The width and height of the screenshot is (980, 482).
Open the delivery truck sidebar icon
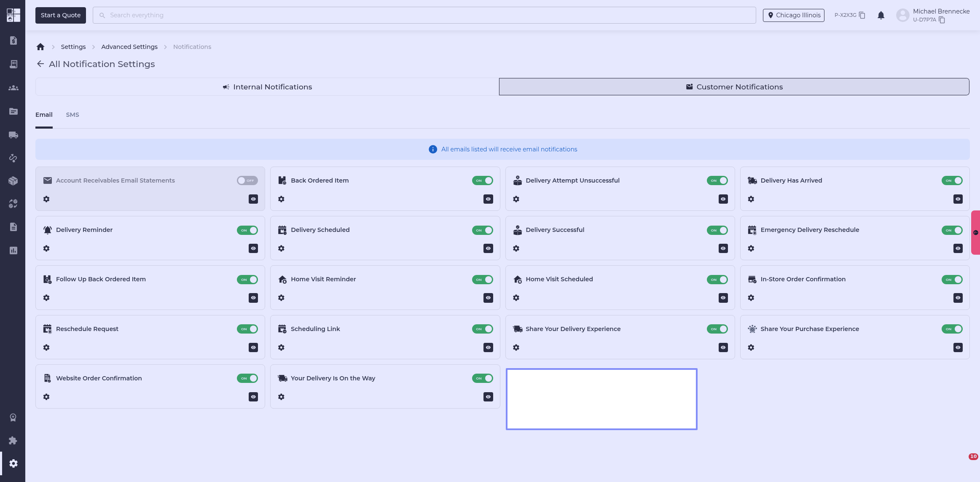[13, 135]
